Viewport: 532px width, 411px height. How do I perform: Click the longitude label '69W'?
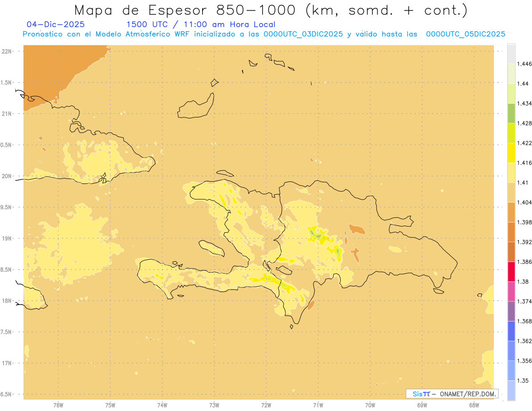click(422, 405)
